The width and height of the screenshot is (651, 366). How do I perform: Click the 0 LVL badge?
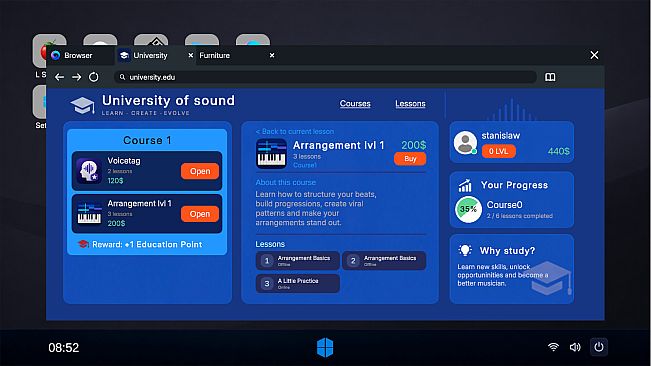coord(499,151)
